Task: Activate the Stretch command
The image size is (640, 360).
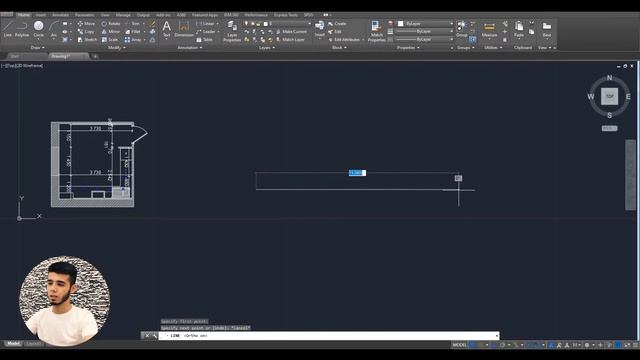Action: pyautogui.click(x=87, y=40)
